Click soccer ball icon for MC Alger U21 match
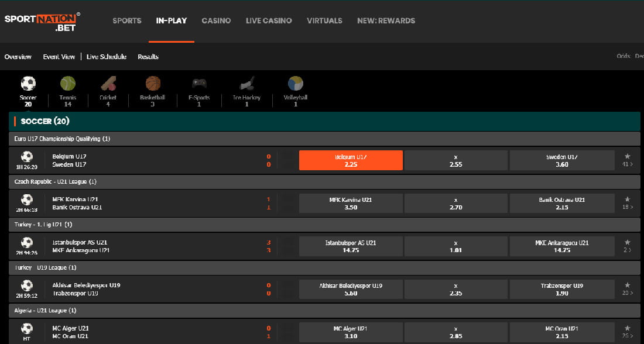The height and width of the screenshot is (344, 644). [x=27, y=328]
